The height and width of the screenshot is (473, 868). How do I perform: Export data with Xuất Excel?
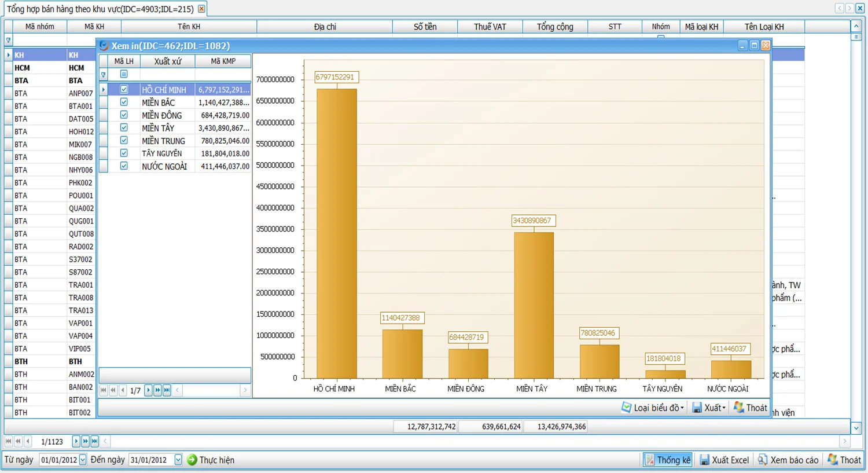pos(724,460)
